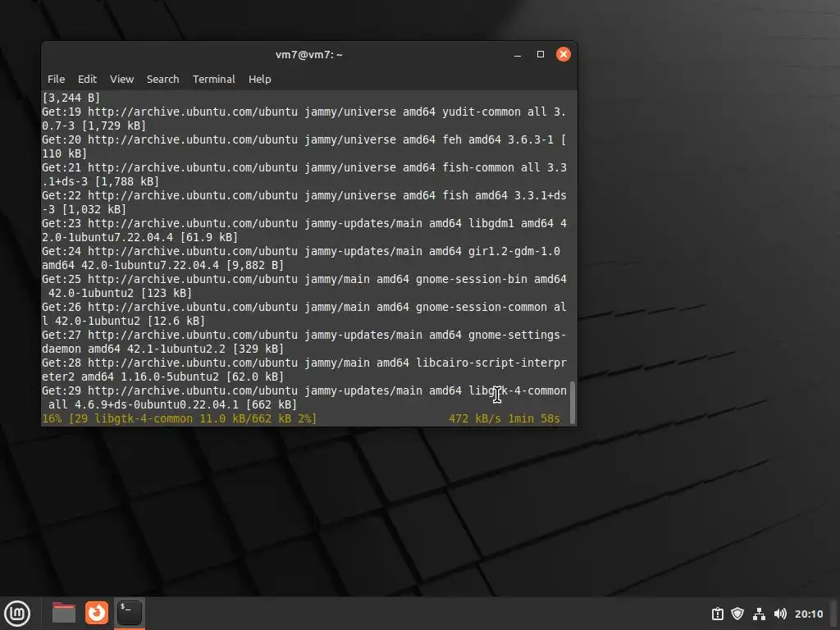Open Firefox from the taskbar

tap(97, 613)
